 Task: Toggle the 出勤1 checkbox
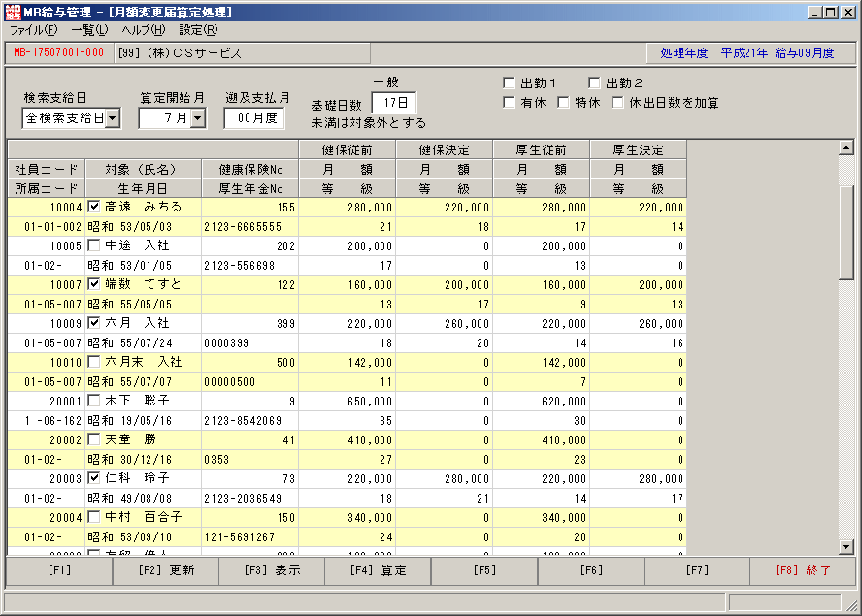pos(509,83)
